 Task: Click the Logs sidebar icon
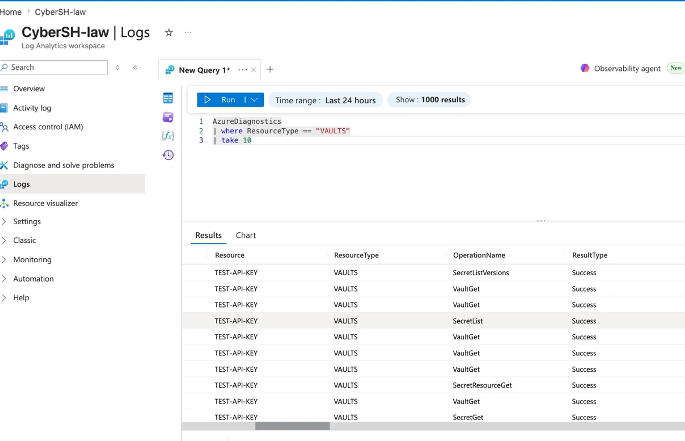pos(4,184)
